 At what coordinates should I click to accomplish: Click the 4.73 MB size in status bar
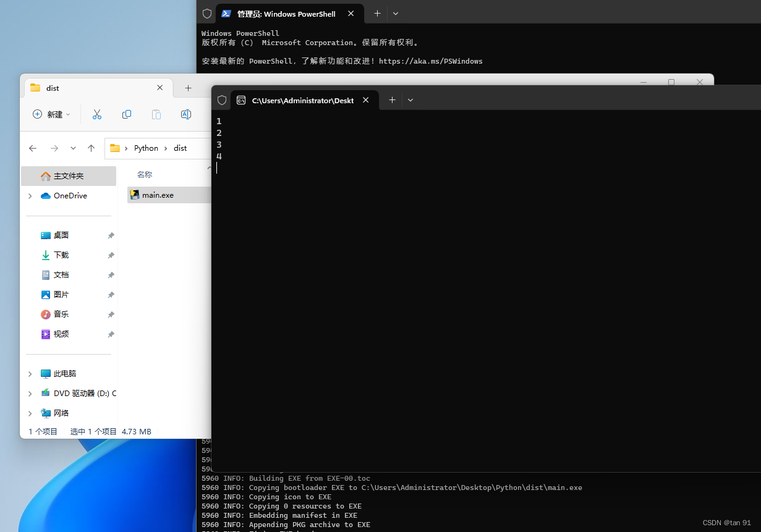[x=137, y=432]
